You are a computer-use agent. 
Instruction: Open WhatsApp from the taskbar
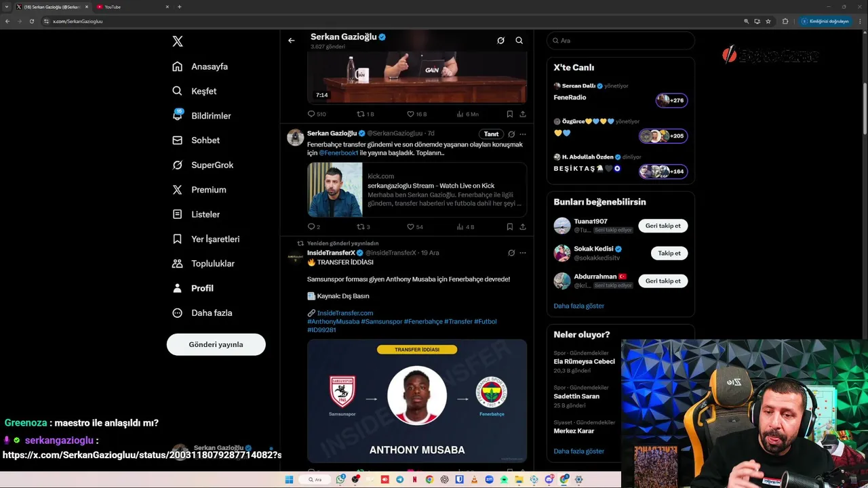coord(340,479)
